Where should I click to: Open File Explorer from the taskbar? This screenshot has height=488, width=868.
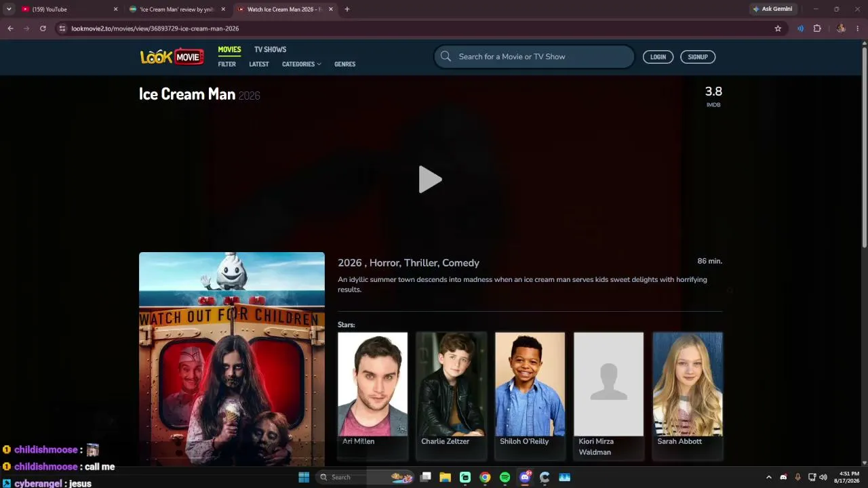446,477
